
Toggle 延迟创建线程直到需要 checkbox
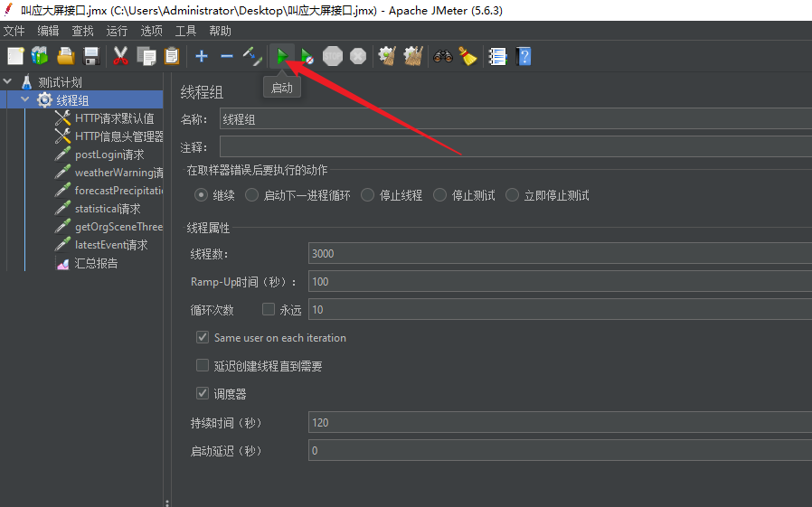pyautogui.click(x=203, y=365)
